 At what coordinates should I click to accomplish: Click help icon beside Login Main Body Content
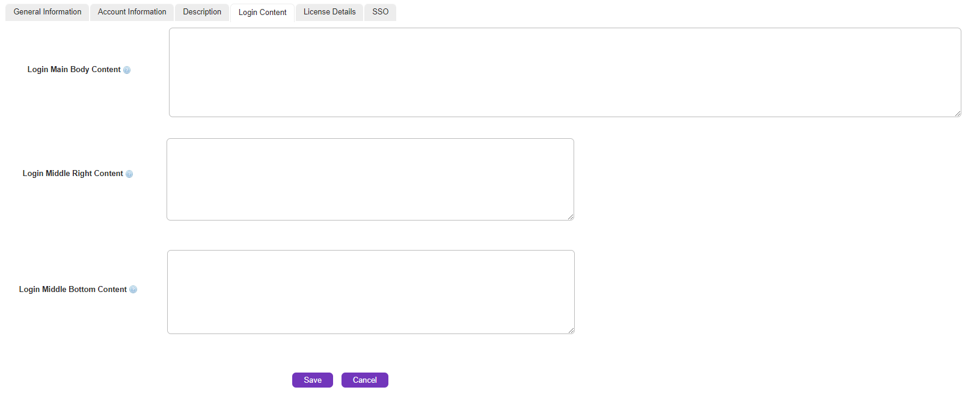(127, 70)
